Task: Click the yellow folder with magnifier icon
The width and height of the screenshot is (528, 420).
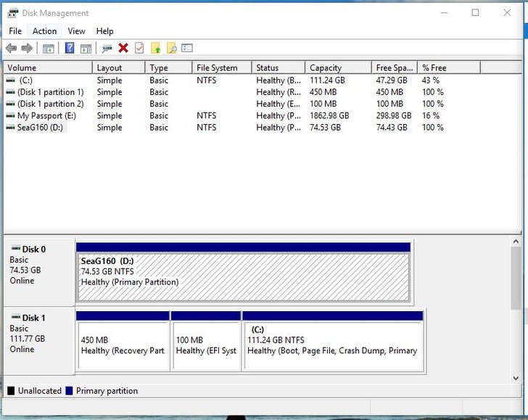Action: (x=171, y=48)
